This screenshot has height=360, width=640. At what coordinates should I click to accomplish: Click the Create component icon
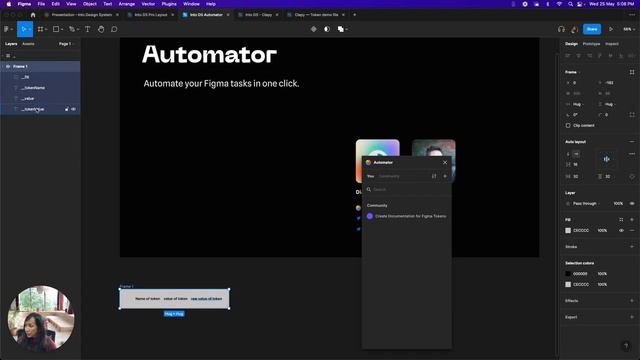click(313, 29)
